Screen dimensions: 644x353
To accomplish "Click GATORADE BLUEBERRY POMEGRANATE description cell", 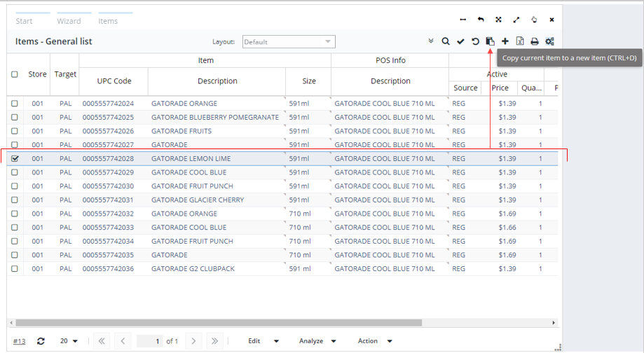I will 215,118.
